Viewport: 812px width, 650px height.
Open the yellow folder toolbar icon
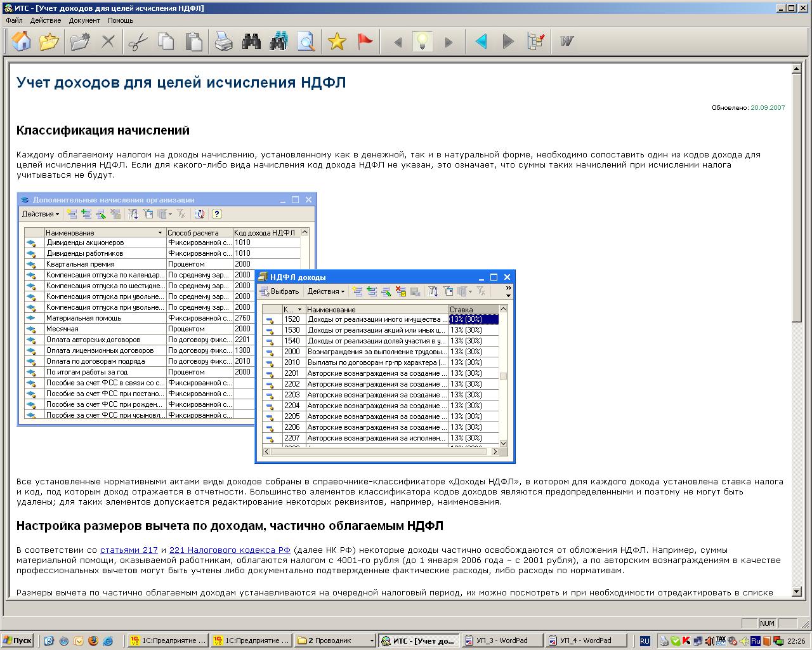[49, 42]
